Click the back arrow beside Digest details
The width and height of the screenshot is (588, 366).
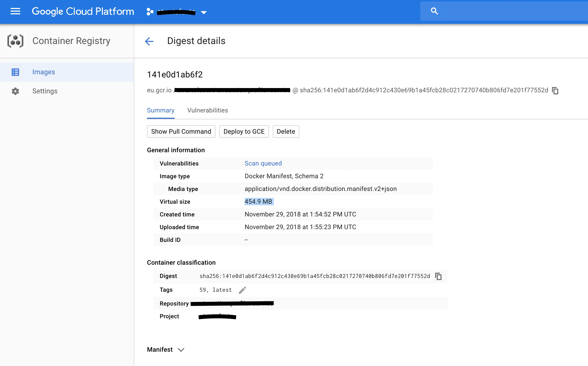tap(149, 41)
